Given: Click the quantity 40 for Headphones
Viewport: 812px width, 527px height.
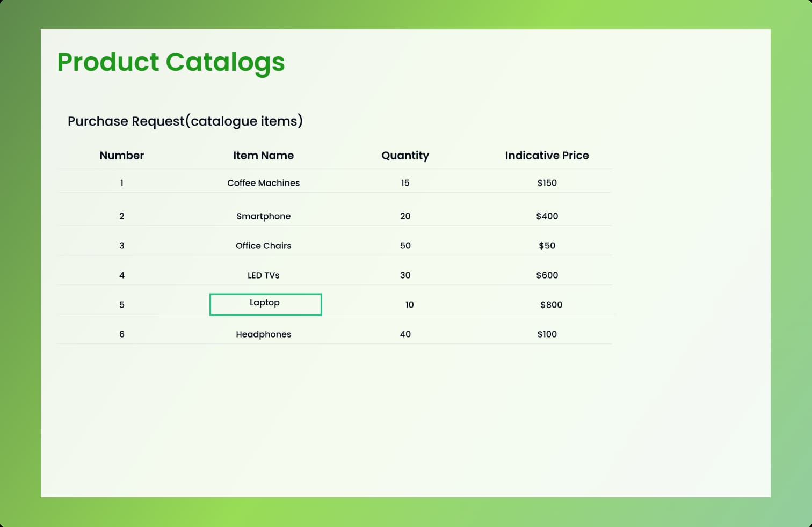Looking at the screenshot, I should [405, 334].
